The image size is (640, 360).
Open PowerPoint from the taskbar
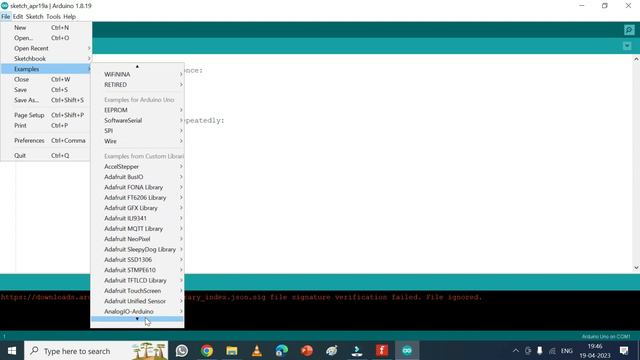(x=307, y=351)
